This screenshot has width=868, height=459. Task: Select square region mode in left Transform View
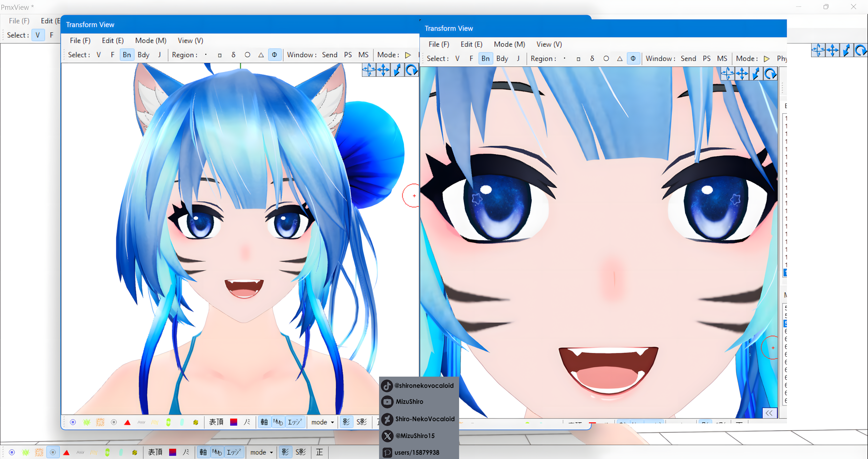point(220,55)
